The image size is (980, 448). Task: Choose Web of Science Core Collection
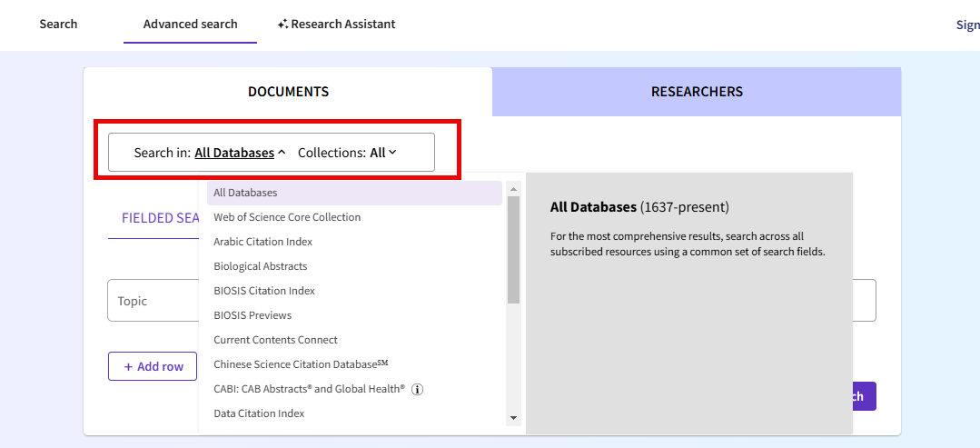tap(287, 217)
